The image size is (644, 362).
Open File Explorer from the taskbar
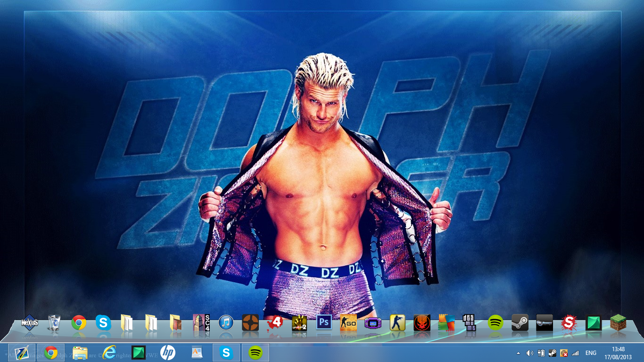pyautogui.click(x=80, y=353)
